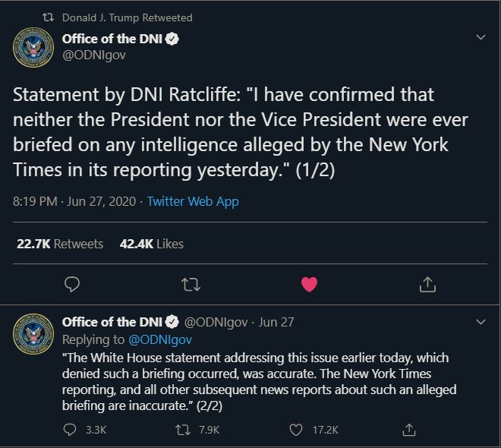Click the Jun 27 timestamp on reply tweet
The image size is (501, 448).
tap(276, 322)
